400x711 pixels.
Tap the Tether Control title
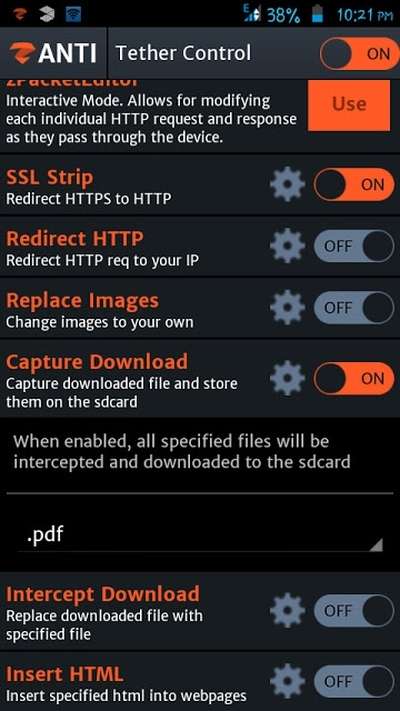tap(183, 53)
